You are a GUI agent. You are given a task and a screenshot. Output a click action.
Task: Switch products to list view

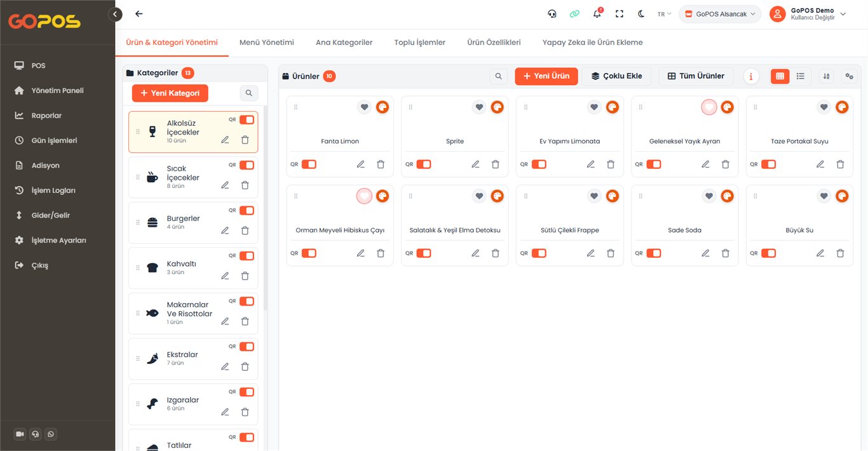[801, 76]
